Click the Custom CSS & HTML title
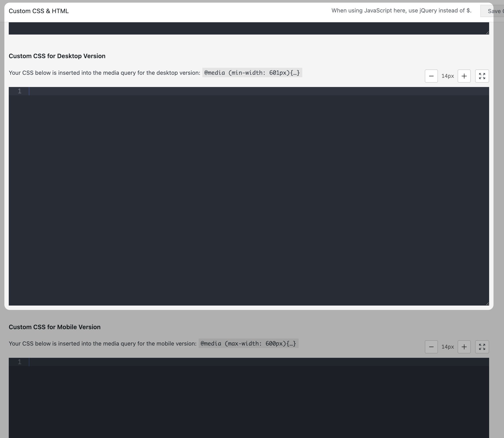The image size is (504, 438). pyautogui.click(x=39, y=11)
